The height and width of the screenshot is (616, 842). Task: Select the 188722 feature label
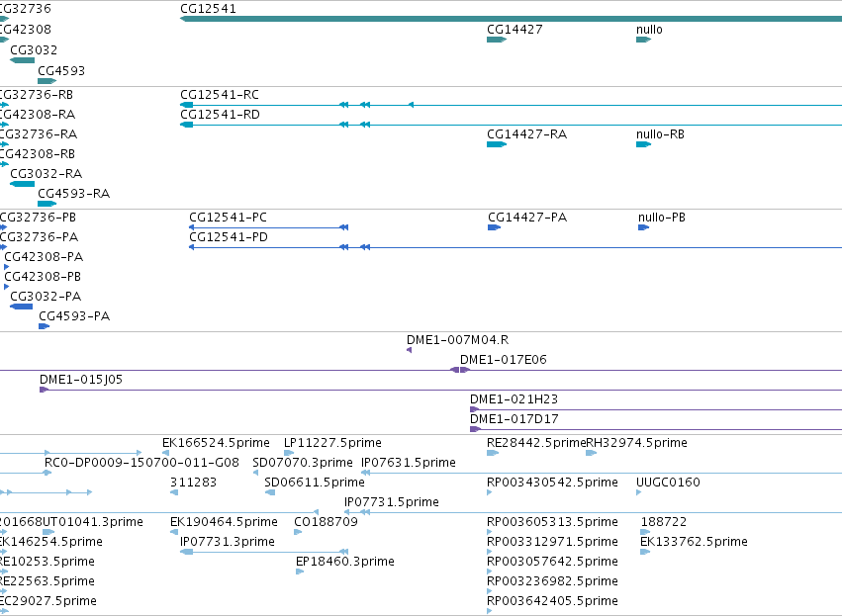pyautogui.click(x=664, y=523)
